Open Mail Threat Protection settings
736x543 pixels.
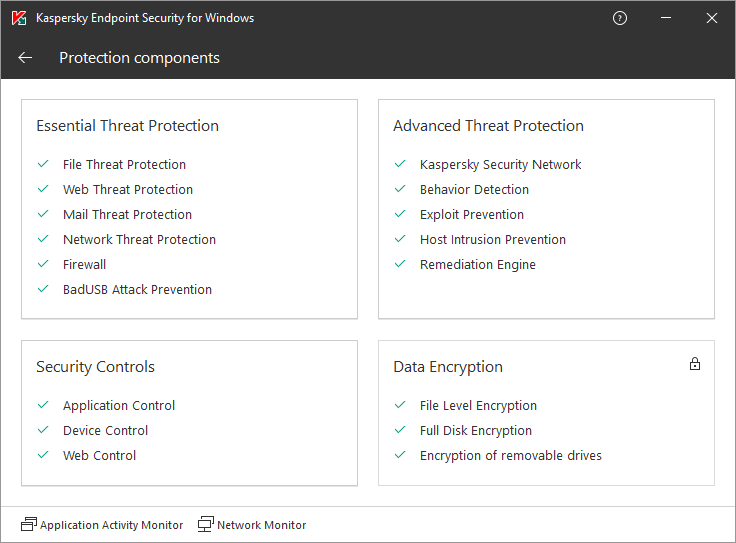pos(127,214)
